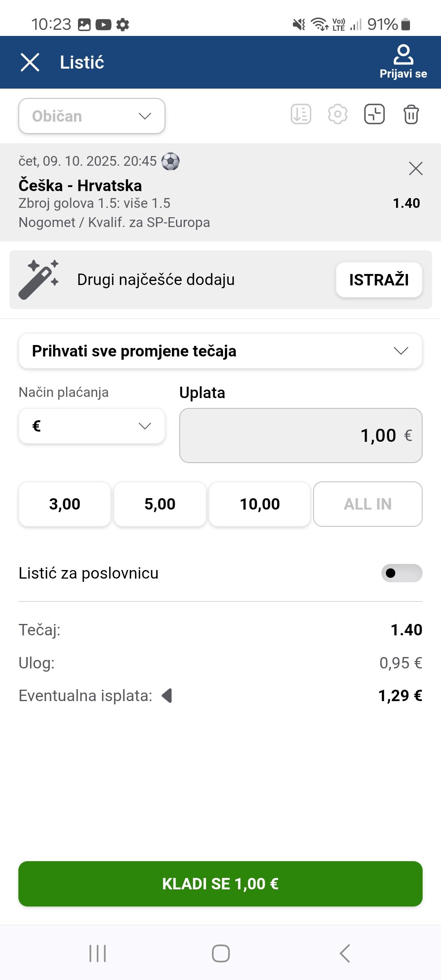Expand Prihvati sve promjene tečaja dropdown
This screenshot has width=441, height=980.
pyautogui.click(x=220, y=351)
